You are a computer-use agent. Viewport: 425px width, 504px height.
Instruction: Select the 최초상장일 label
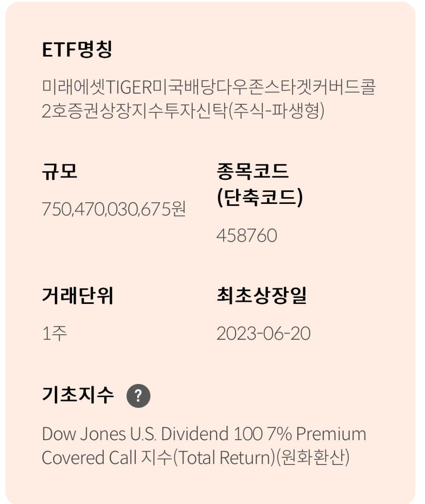tap(262, 295)
